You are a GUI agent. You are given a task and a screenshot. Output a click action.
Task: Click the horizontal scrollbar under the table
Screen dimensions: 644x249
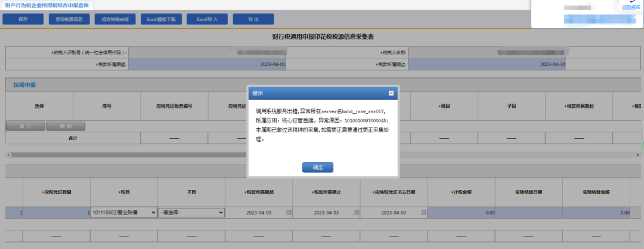[239, 155]
